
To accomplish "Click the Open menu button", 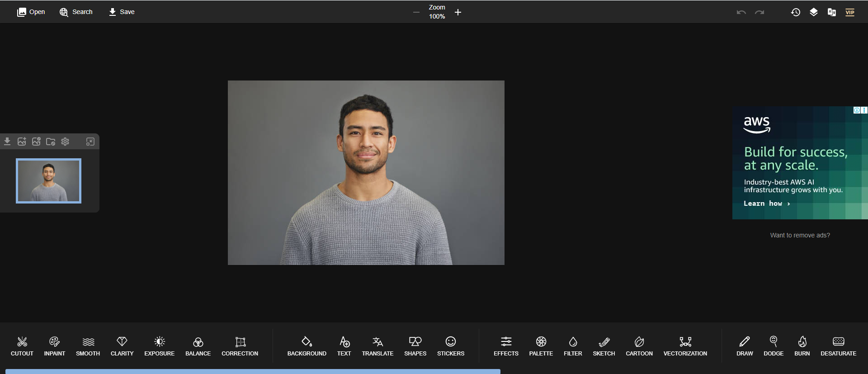I will 31,12.
